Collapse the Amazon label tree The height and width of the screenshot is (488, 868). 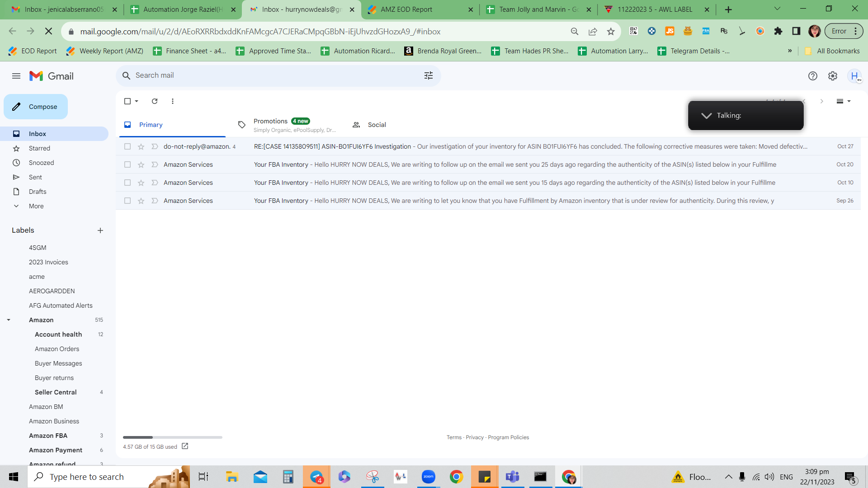pos(9,320)
